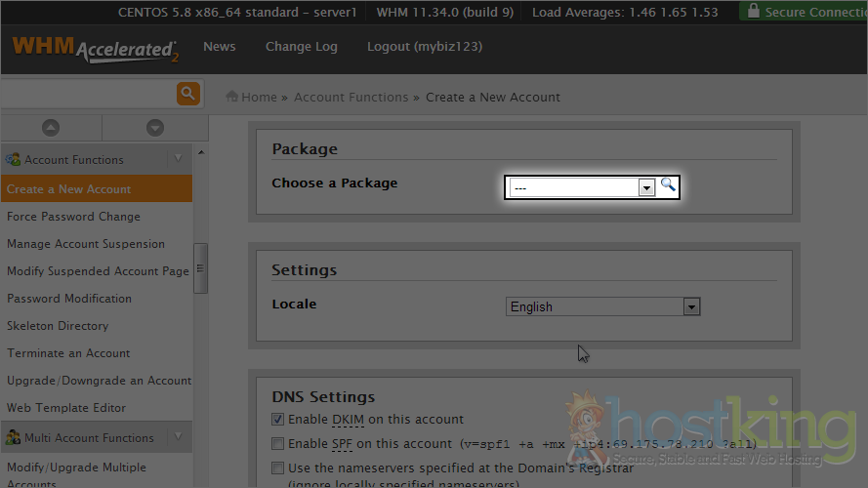868x488 pixels.
Task: Click the sidebar scroll up arrow icon
Action: pyautogui.click(x=51, y=128)
